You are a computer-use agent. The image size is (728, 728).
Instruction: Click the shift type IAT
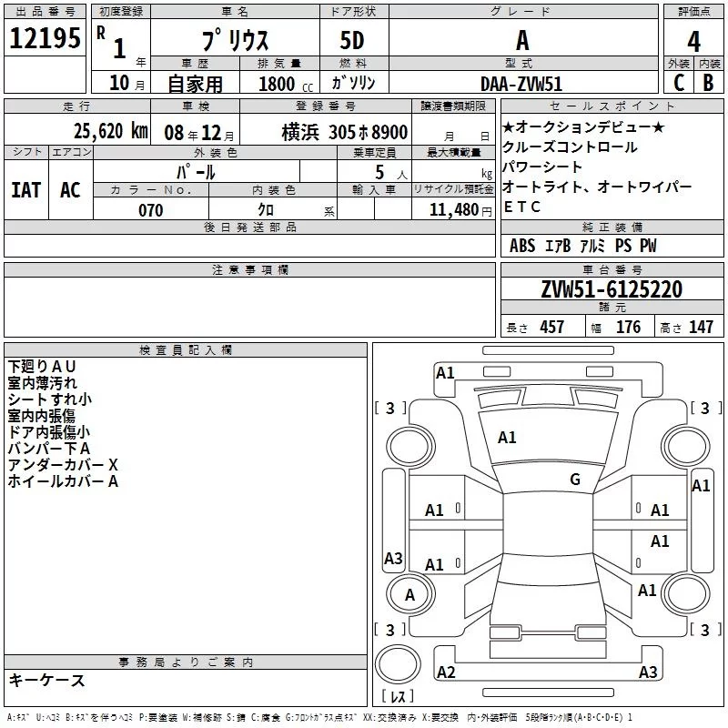pyautogui.click(x=26, y=190)
